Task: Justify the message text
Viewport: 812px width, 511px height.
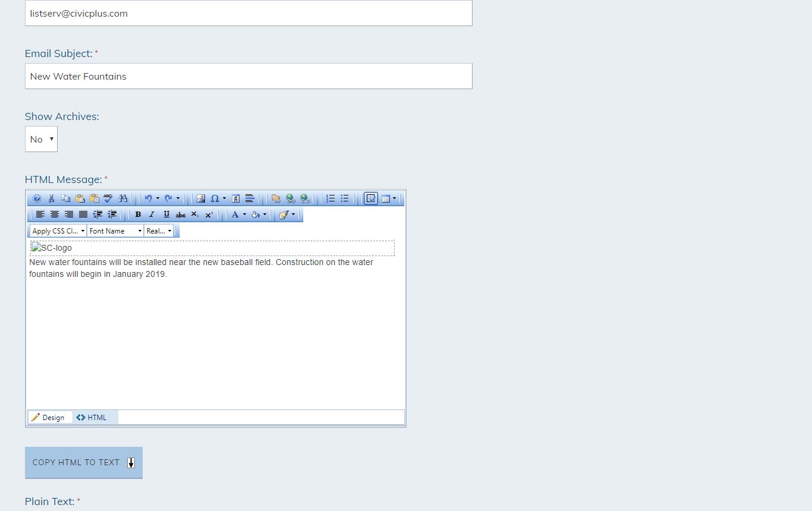Action: pyautogui.click(x=83, y=215)
